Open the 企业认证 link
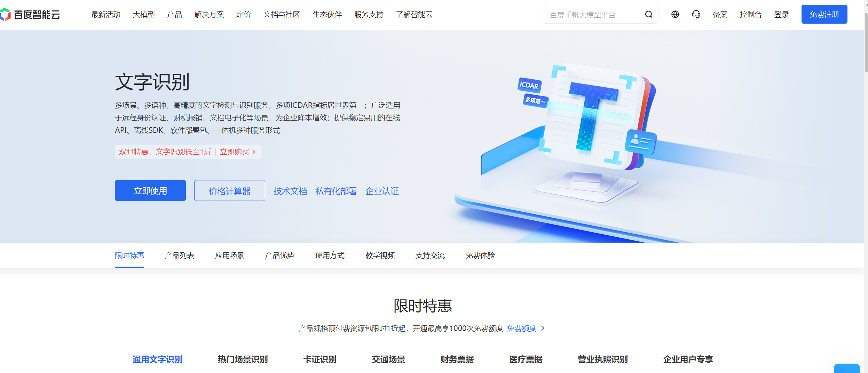Image resolution: width=868 pixels, height=373 pixels. point(382,191)
